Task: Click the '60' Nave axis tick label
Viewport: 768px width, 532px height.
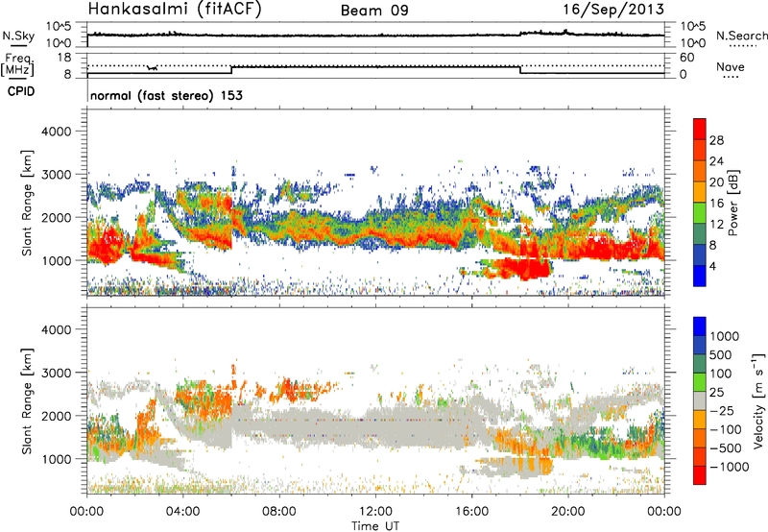Action: coord(686,58)
